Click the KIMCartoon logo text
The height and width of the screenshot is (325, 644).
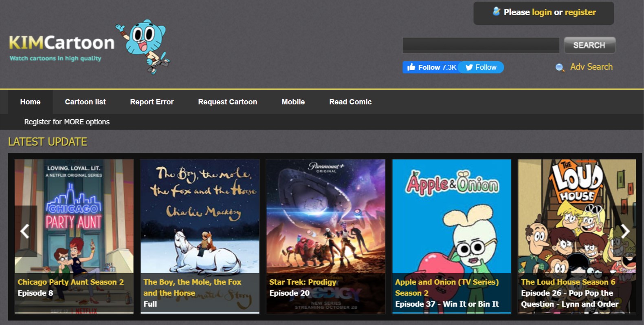pyautogui.click(x=62, y=43)
